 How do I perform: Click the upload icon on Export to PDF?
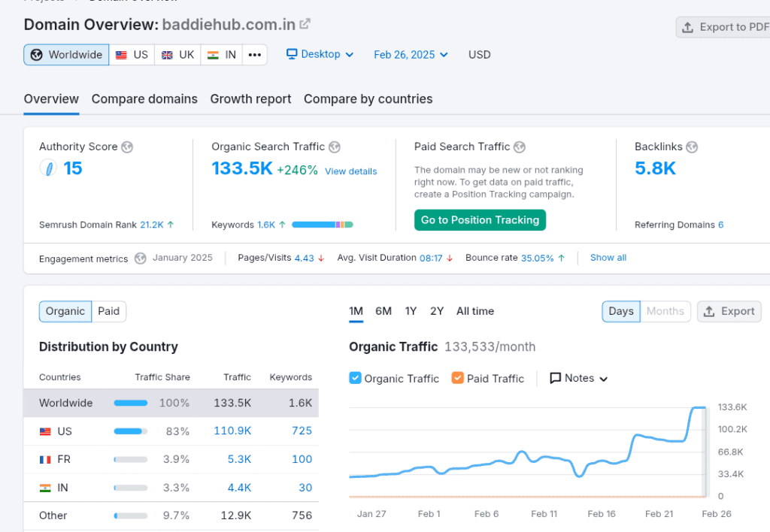[687, 28]
